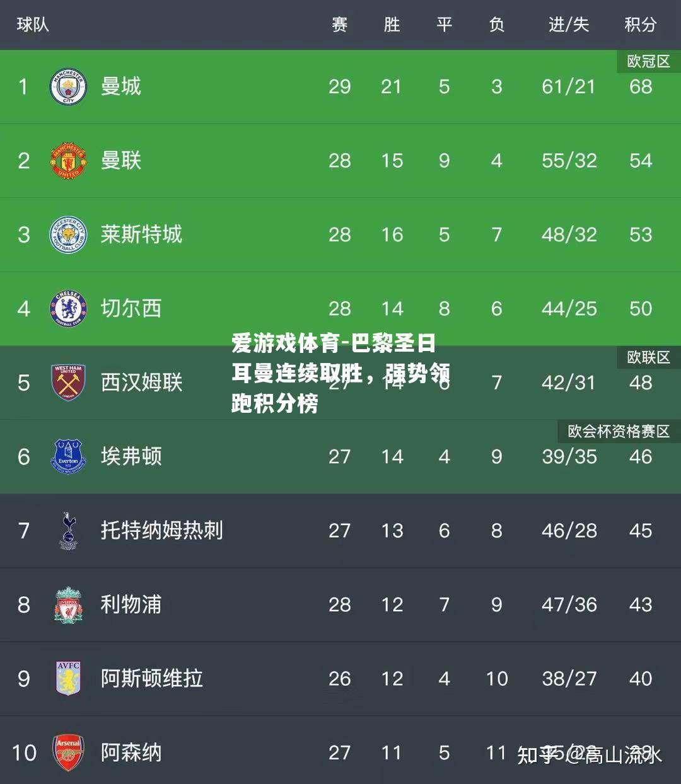Select the Tottenham Hotspur cockerel logo
Viewport: 681px width, 784px height.
68,531
